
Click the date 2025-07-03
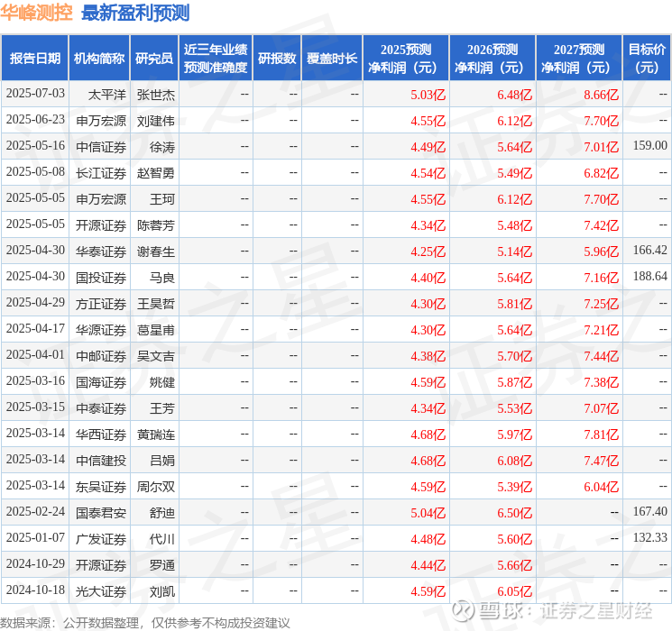tap(35, 94)
